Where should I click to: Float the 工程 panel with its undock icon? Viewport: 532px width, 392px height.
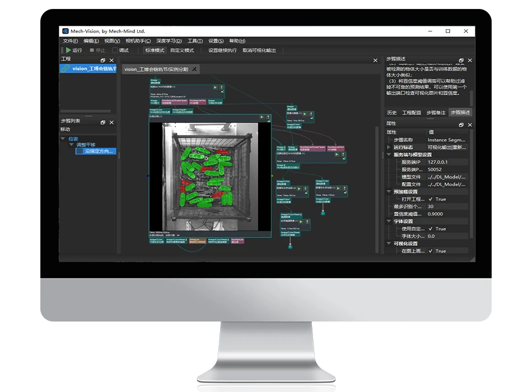103,60
